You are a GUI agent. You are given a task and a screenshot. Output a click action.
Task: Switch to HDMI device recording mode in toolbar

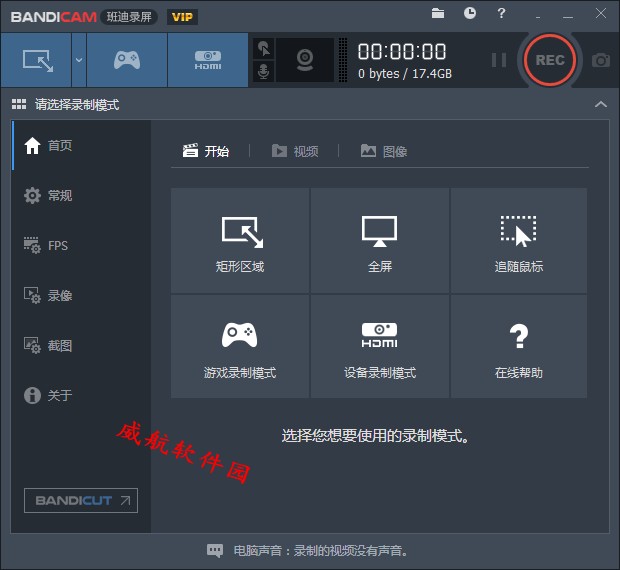tap(208, 60)
